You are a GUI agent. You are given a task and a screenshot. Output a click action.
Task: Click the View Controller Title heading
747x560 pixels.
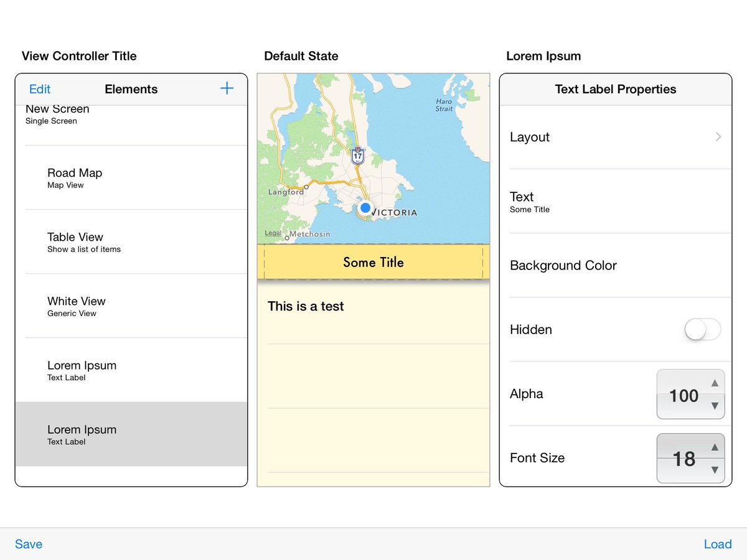coord(79,56)
